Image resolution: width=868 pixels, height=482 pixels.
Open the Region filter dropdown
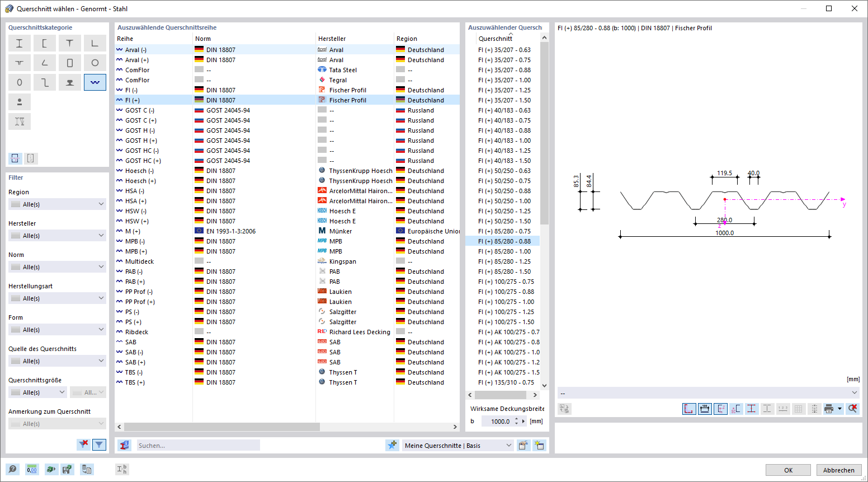[57, 204]
